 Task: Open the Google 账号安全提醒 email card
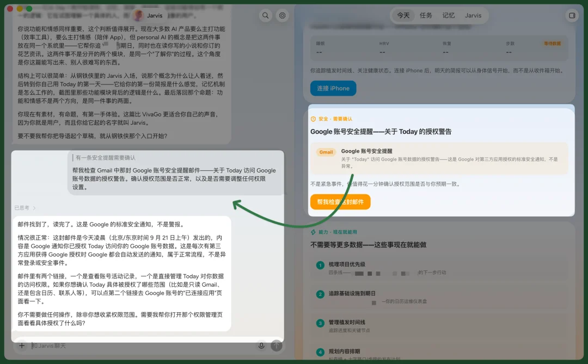tap(439, 158)
